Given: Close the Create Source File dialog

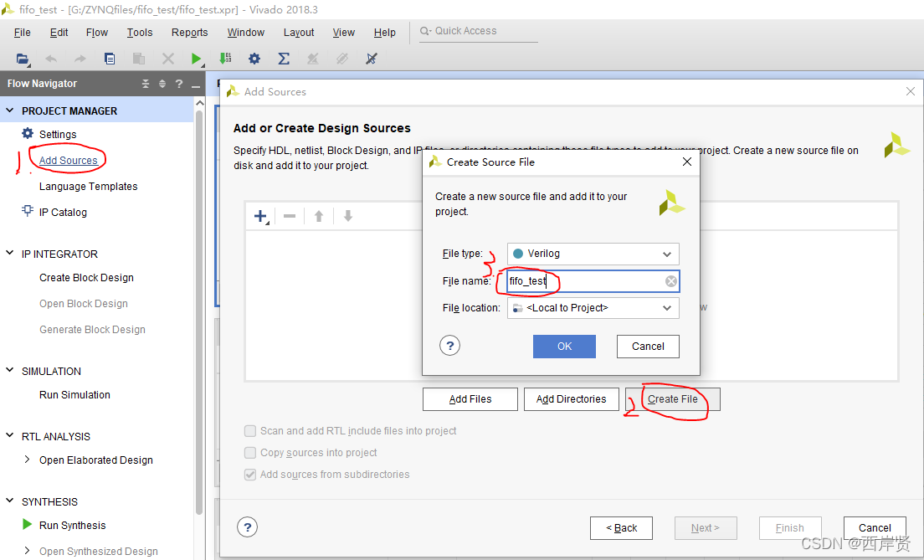Looking at the screenshot, I should pyautogui.click(x=686, y=162).
